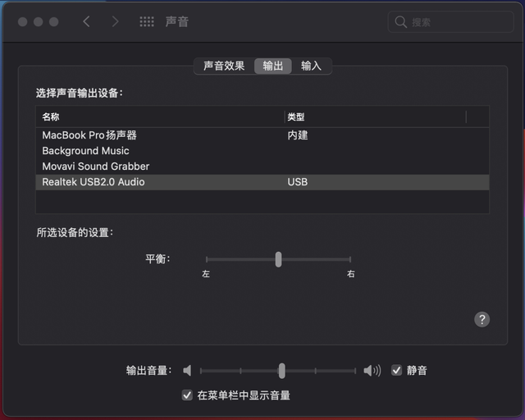Click the USB type cell
This screenshot has width=525, height=420.
297,182
